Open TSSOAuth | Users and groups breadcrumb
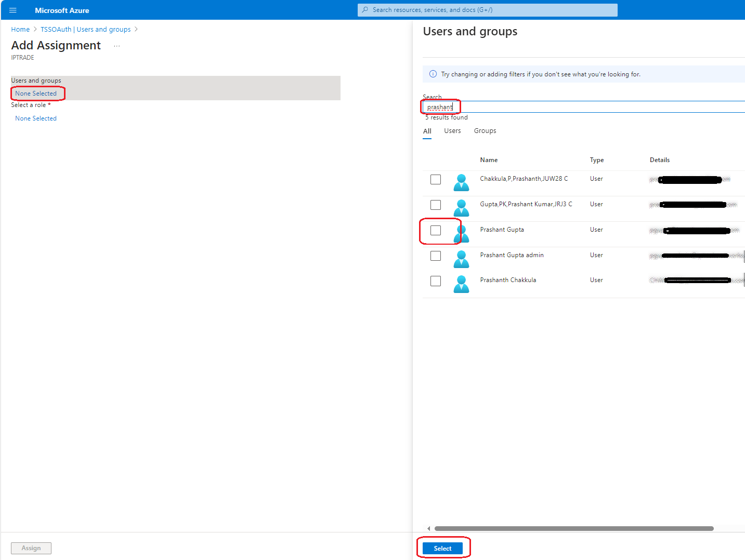 pyautogui.click(x=86, y=29)
